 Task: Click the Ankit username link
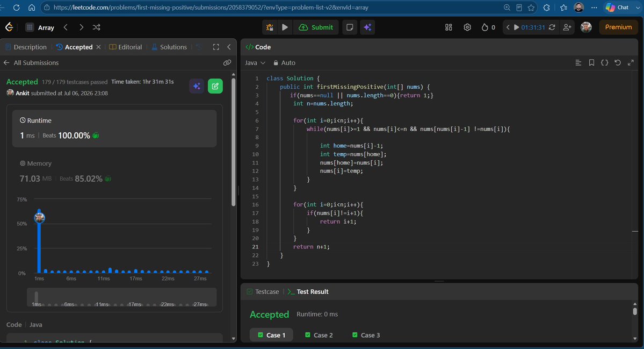click(x=22, y=93)
